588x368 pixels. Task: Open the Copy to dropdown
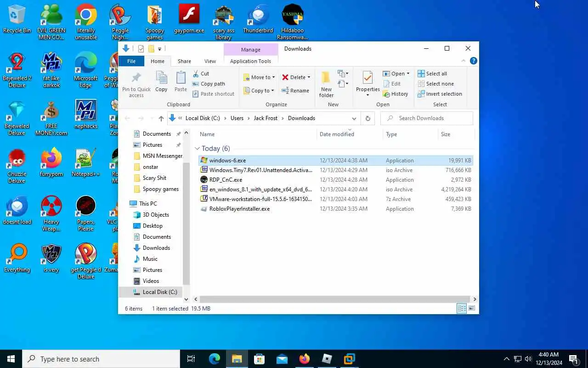(x=259, y=91)
